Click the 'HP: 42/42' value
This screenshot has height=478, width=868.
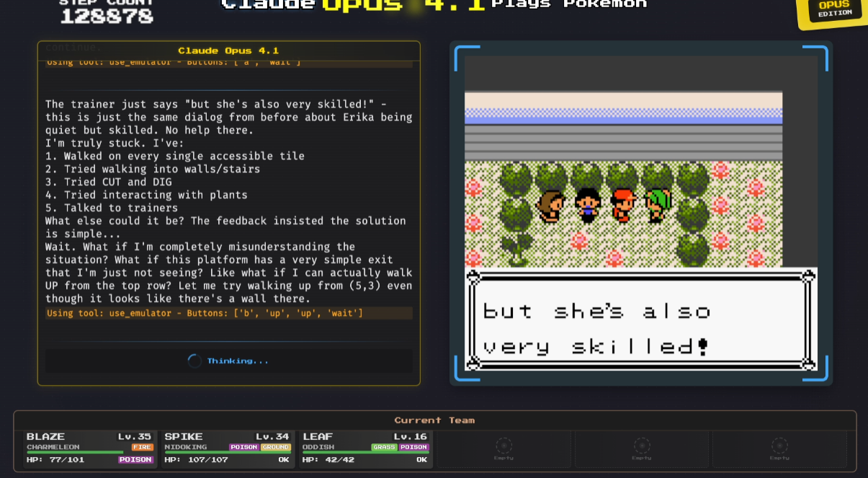tap(328, 460)
